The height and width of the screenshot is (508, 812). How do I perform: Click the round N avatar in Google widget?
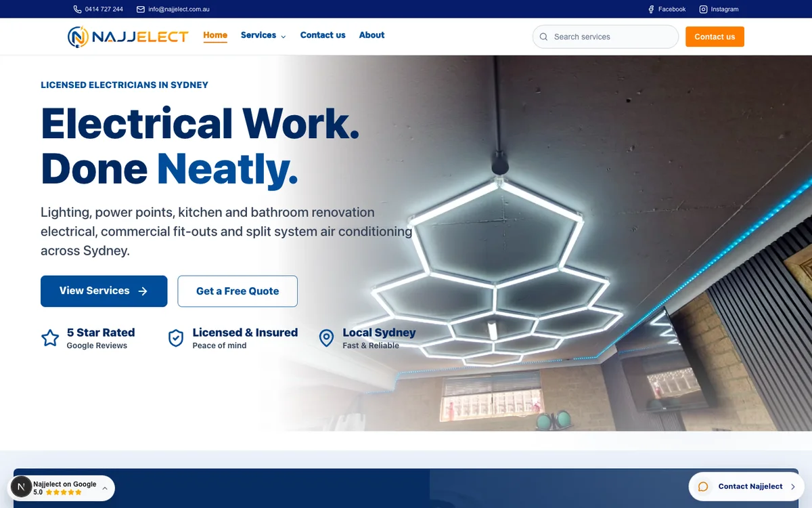(x=21, y=488)
